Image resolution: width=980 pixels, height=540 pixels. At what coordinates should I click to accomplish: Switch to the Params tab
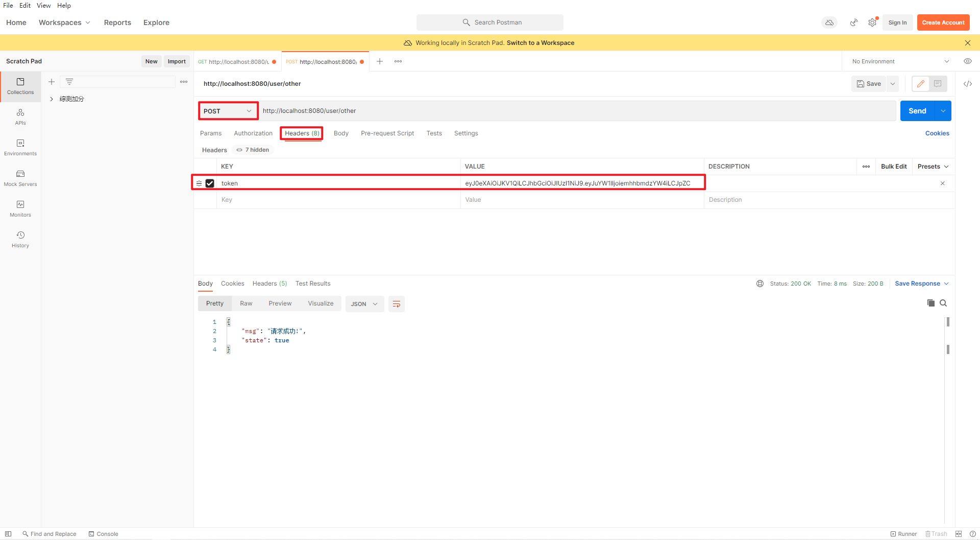[211, 133]
